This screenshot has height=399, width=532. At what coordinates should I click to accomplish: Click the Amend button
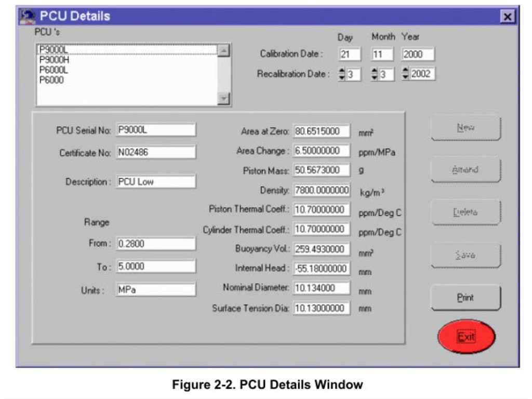(465, 169)
